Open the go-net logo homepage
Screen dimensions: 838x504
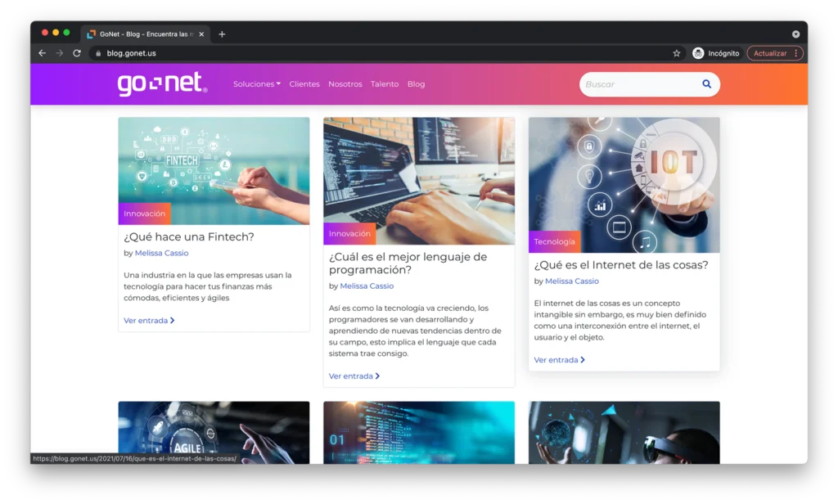tap(163, 84)
